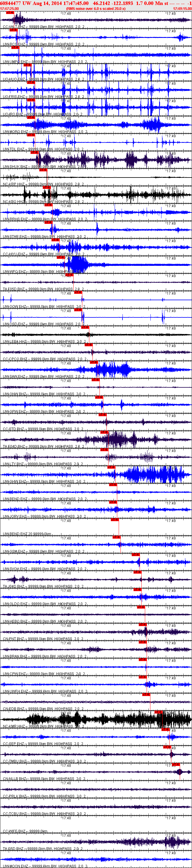Click the UW.SVOH.EHZ station label
This screenshot has width=192, height=868.
coord(45,569)
